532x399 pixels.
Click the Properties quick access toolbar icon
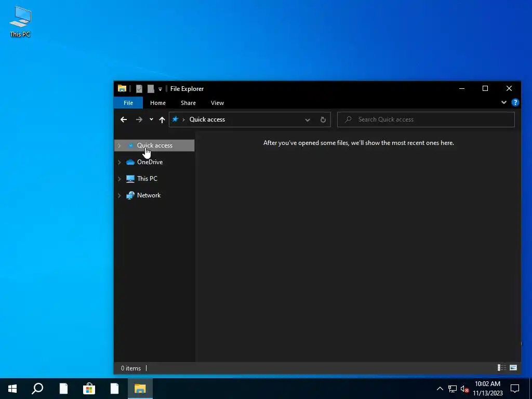tap(139, 89)
